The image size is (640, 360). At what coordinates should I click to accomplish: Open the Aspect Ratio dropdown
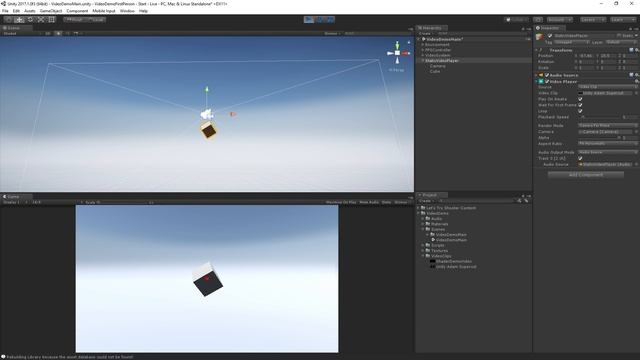[607, 144]
